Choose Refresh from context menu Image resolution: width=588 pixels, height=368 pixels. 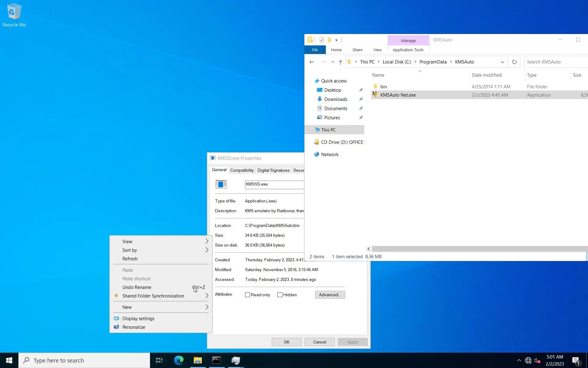[130, 259]
